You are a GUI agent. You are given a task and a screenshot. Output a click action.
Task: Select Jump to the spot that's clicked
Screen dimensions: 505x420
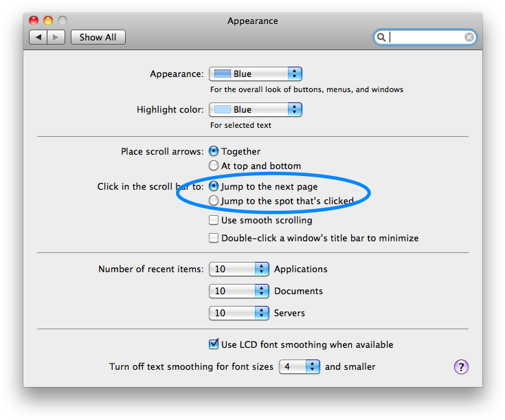coord(214,201)
